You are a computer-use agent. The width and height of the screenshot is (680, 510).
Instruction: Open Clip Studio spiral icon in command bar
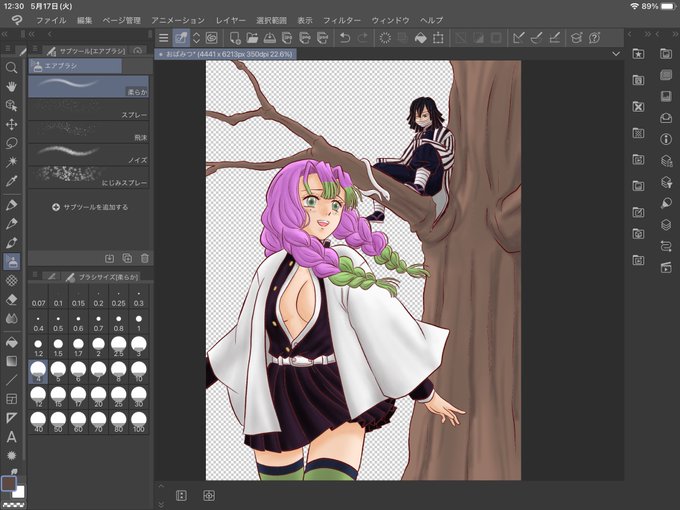coord(212,38)
